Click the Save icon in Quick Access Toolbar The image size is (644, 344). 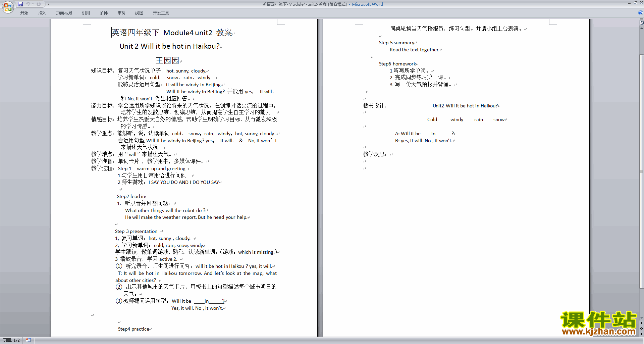(x=20, y=4)
